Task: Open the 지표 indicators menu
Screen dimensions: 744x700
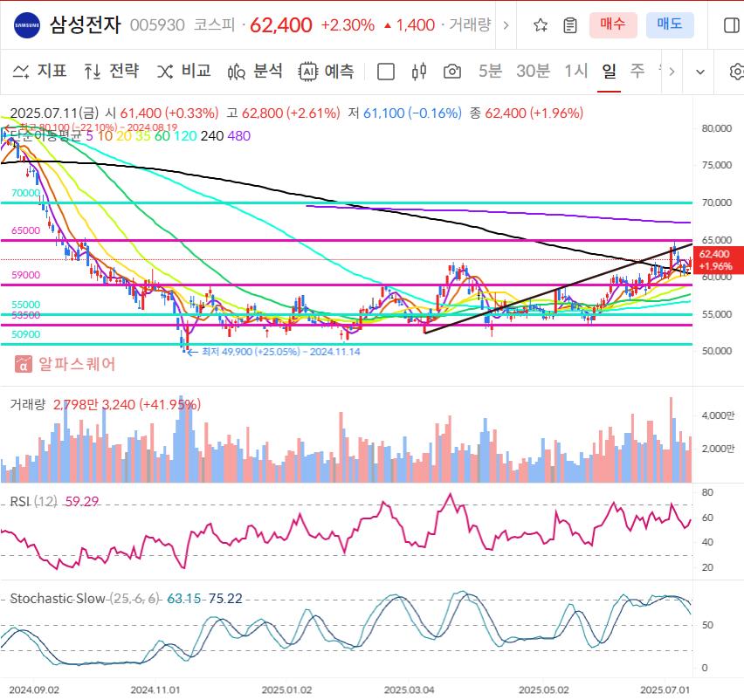Action: tap(39, 72)
